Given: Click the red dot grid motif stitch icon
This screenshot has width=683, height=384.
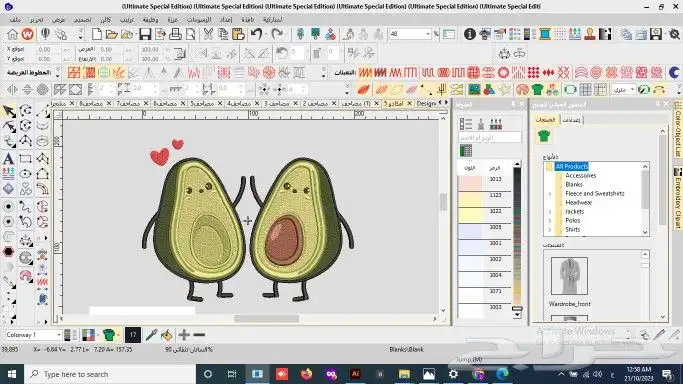Looking at the screenshot, I should [533, 72].
